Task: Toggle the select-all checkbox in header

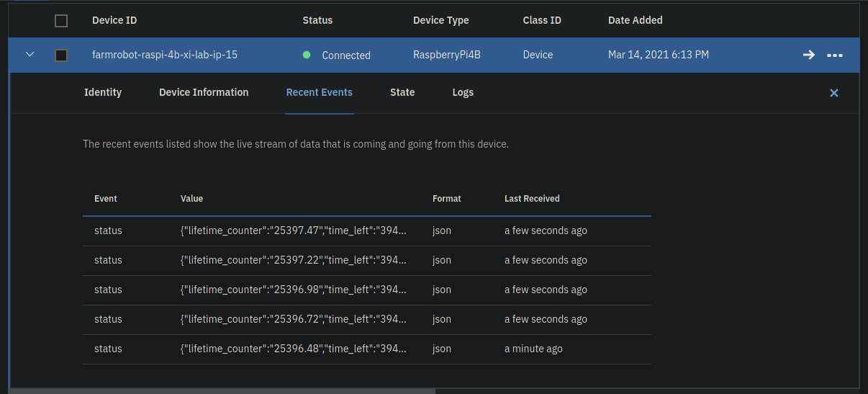Action: [x=61, y=21]
